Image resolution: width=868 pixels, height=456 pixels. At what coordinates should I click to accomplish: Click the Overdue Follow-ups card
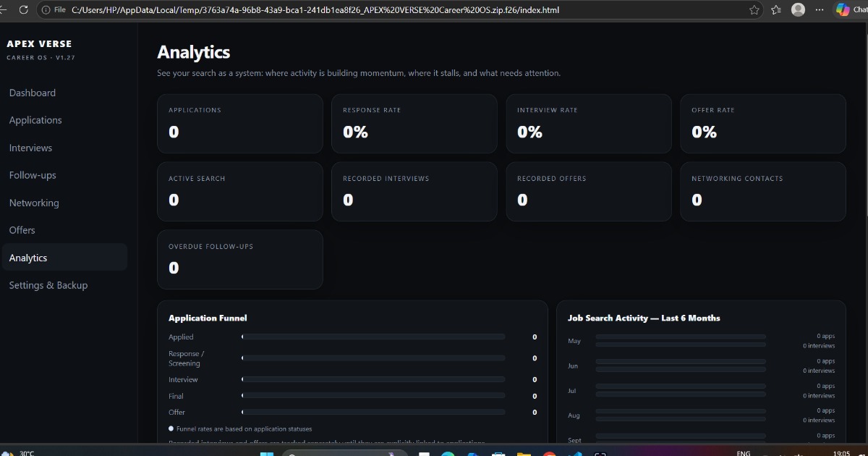pos(240,260)
